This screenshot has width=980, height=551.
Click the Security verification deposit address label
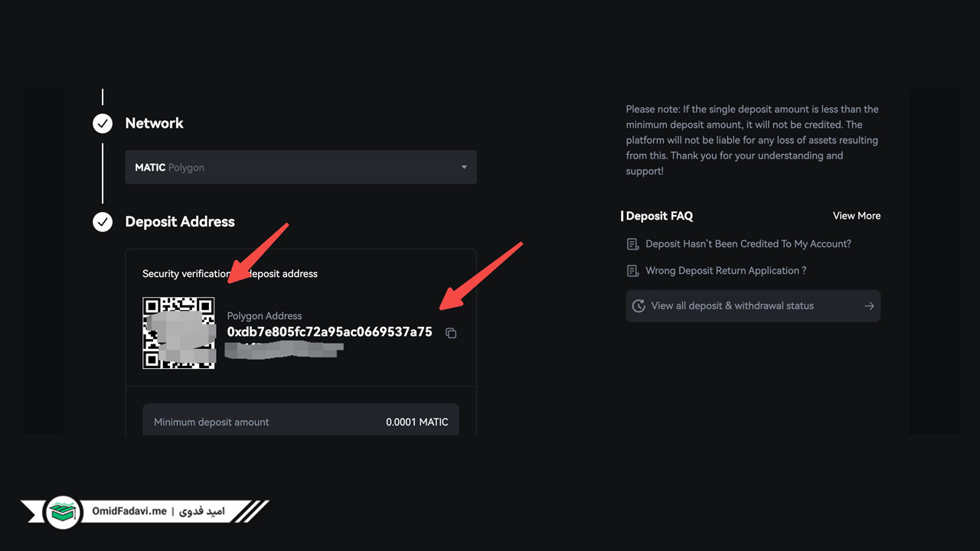click(x=230, y=274)
